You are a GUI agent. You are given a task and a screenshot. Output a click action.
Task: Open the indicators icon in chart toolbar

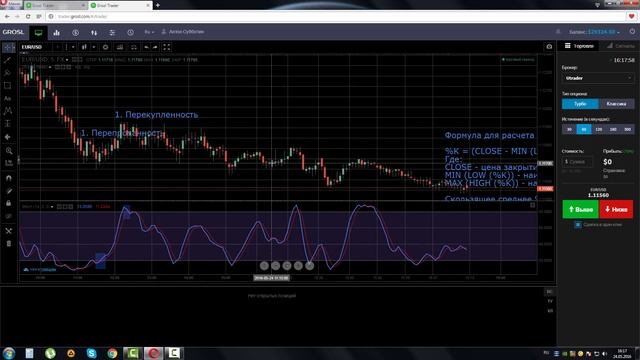(120, 47)
